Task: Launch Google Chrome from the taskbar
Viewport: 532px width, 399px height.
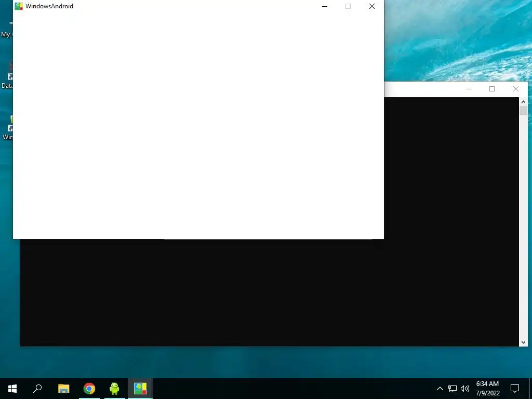Action: [x=89, y=389]
